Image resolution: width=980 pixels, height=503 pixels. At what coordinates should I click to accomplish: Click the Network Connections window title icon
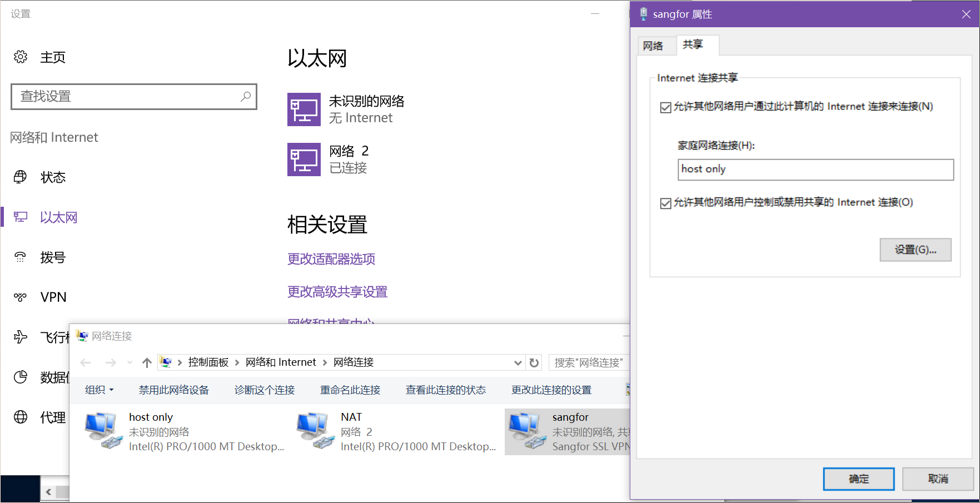[82, 336]
